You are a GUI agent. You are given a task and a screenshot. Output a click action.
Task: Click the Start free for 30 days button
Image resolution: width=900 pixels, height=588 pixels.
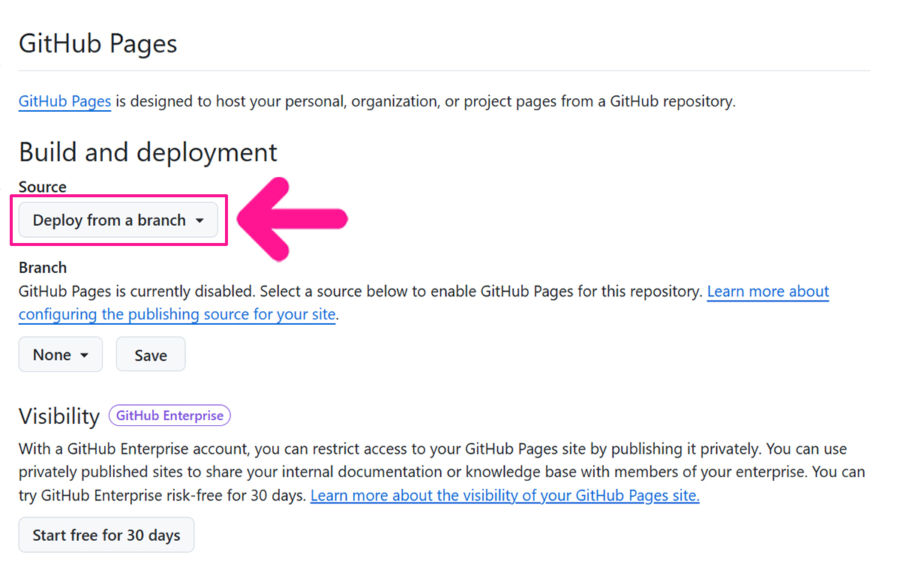pyautogui.click(x=106, y=535)
